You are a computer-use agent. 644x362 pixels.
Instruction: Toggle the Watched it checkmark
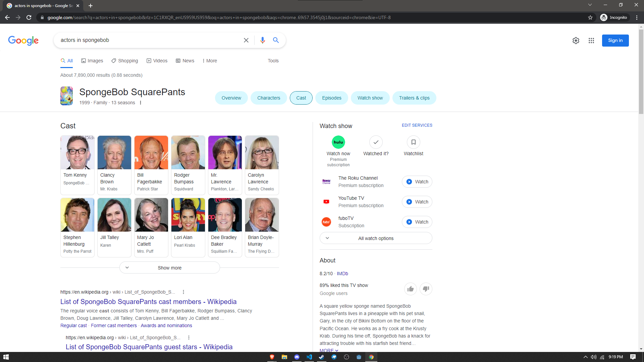coord(376,142)
